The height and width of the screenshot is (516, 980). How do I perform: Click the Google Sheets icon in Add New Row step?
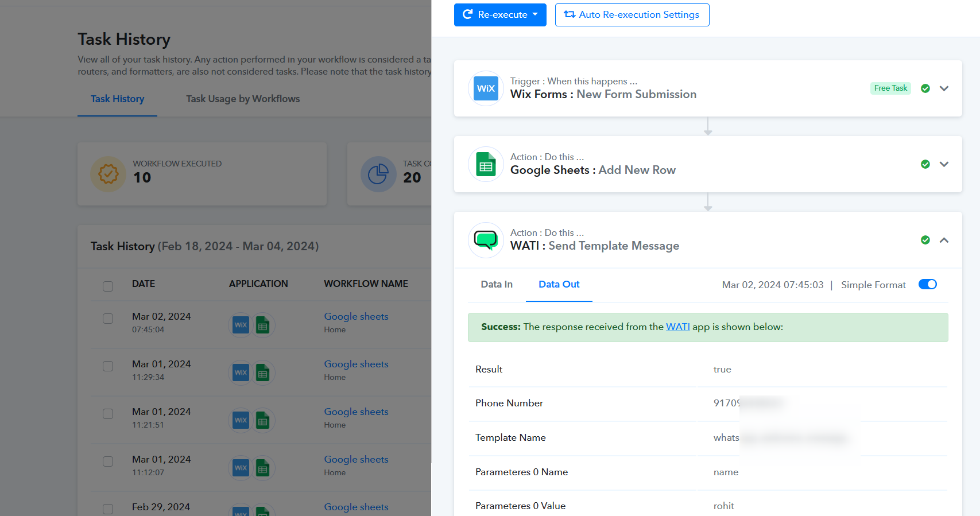486,164
